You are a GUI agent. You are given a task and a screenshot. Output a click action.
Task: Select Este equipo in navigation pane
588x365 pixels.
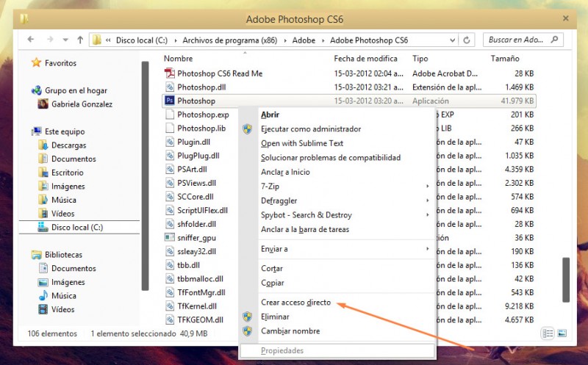tap(65, 131)
